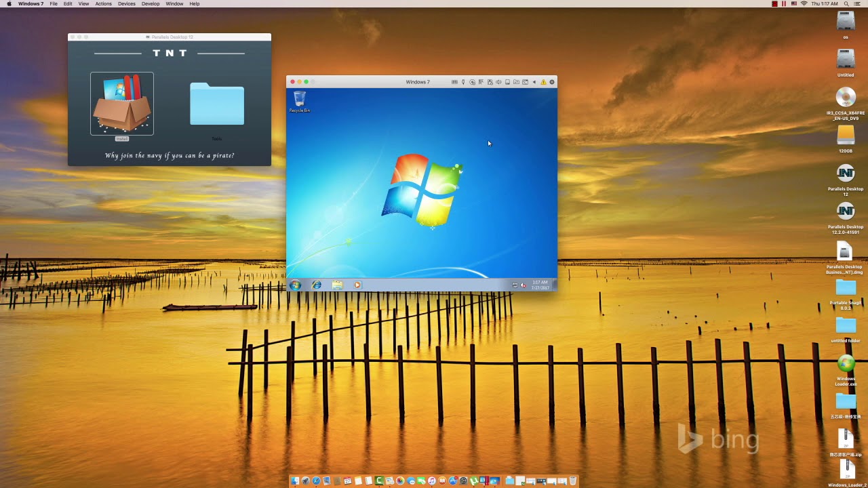Open the View menu
This screenshot has height=488, width=868.
(x=83, y=4)
